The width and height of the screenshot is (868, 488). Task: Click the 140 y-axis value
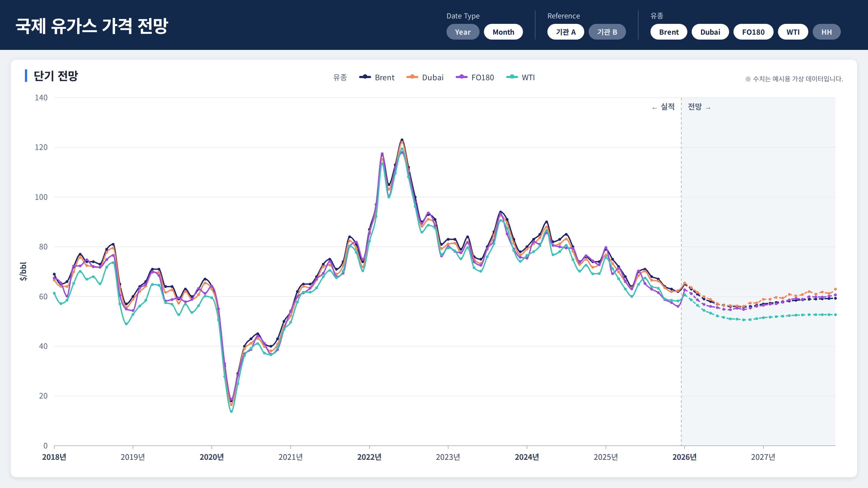[41, 98]
